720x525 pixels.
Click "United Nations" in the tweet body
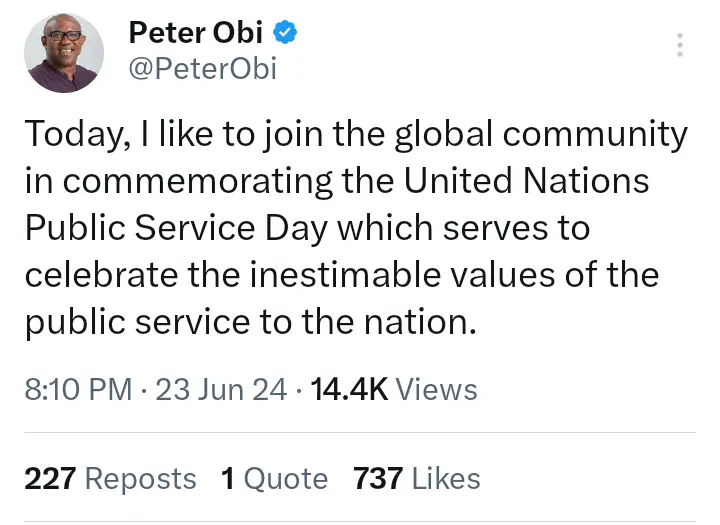527,182
